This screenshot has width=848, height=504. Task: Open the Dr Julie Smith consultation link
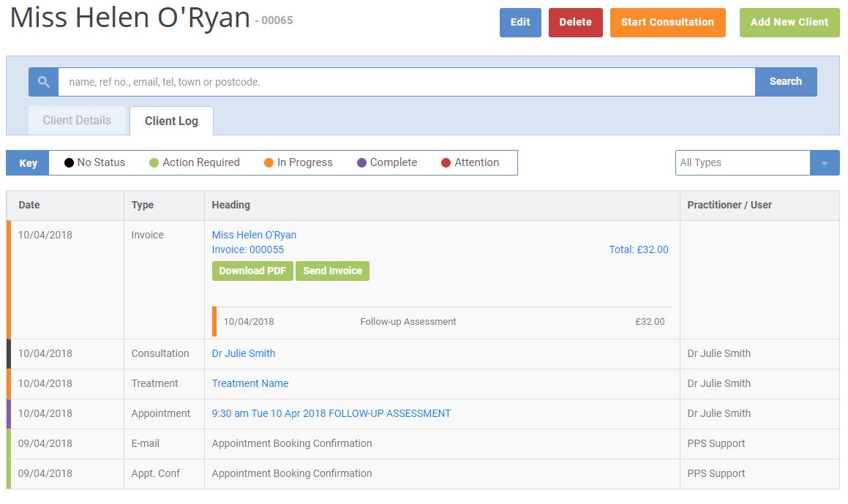tap(244, 353)
